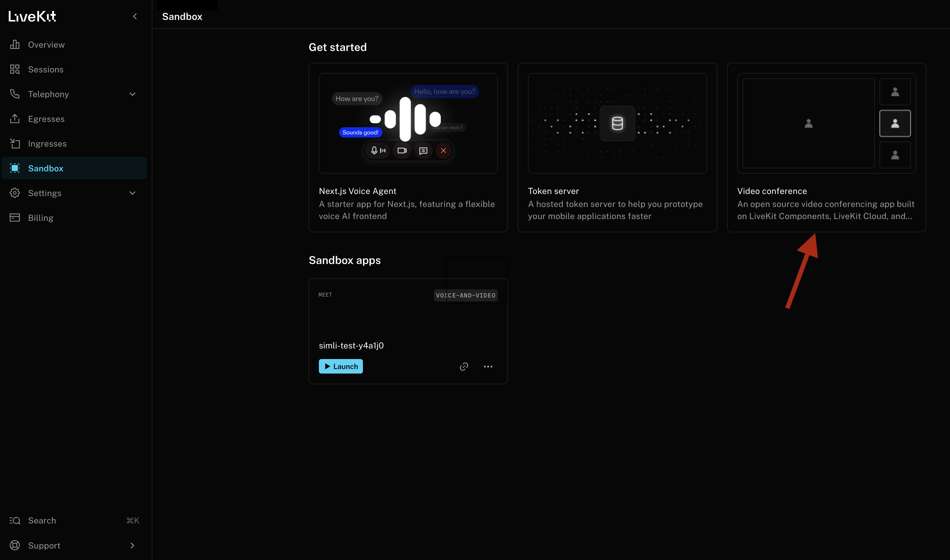The image size is (950, 560).
Task: Click the Next.js Voice Agent title
Action: (x=358, y=191)
